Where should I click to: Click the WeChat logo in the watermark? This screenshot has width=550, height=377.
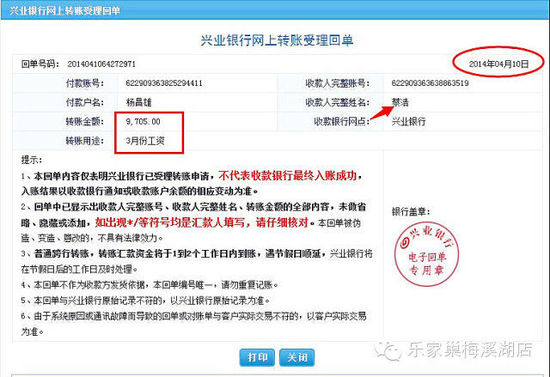[x=388, y=350]
